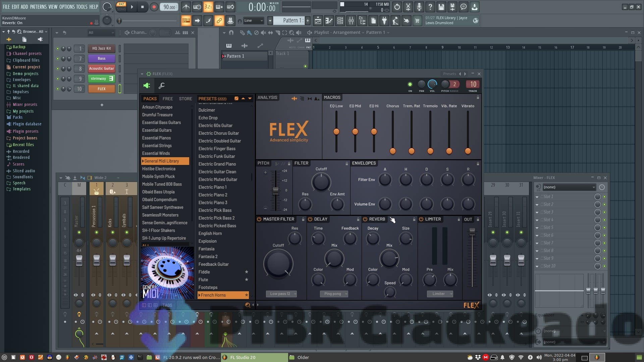Open the Line snap dropdown

(253, 21)
